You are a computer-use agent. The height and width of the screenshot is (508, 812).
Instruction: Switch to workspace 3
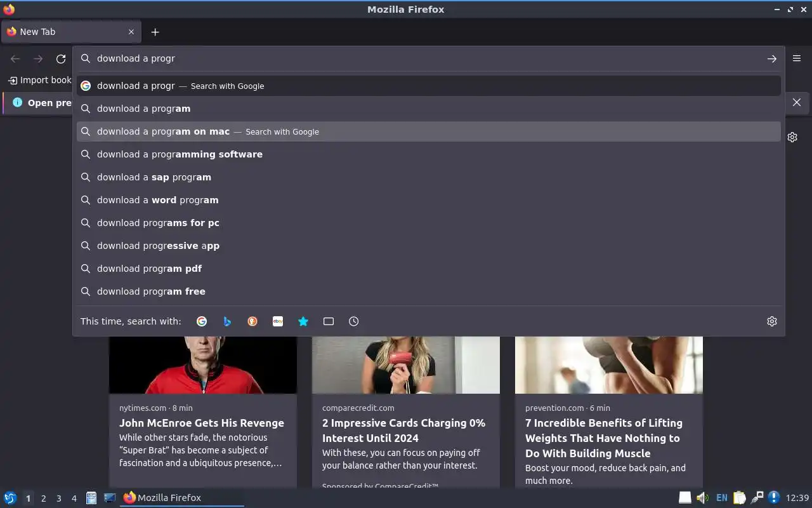pos(58,498)
